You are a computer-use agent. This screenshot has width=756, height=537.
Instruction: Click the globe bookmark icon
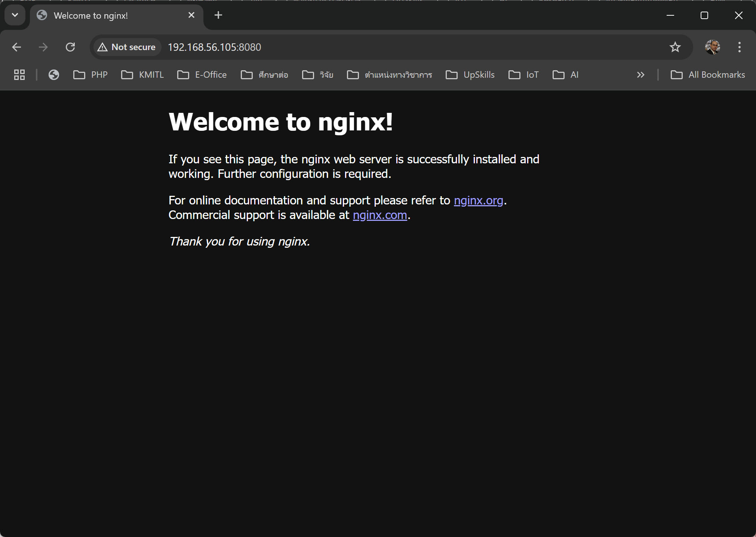tap(54, 75)
